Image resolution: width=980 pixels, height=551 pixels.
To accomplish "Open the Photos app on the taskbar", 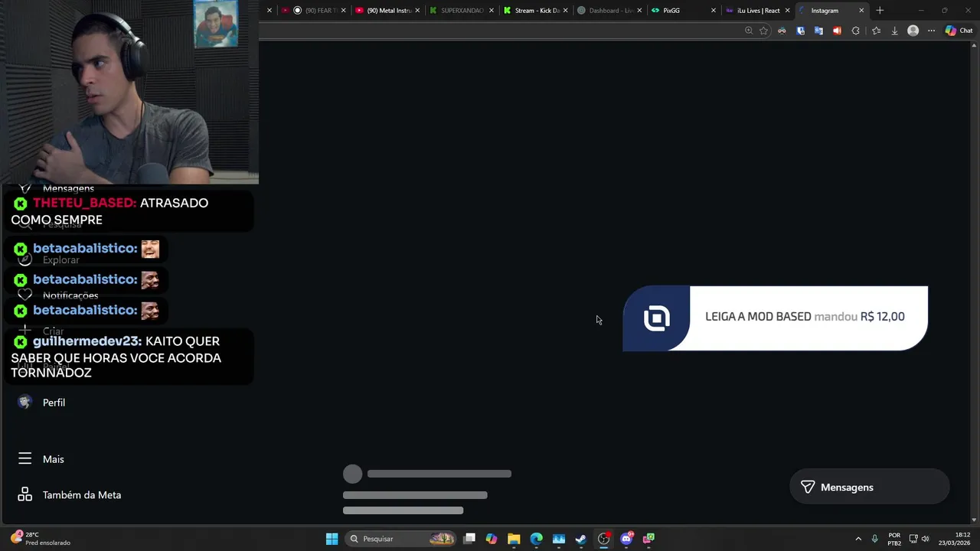I will (559, 539).
